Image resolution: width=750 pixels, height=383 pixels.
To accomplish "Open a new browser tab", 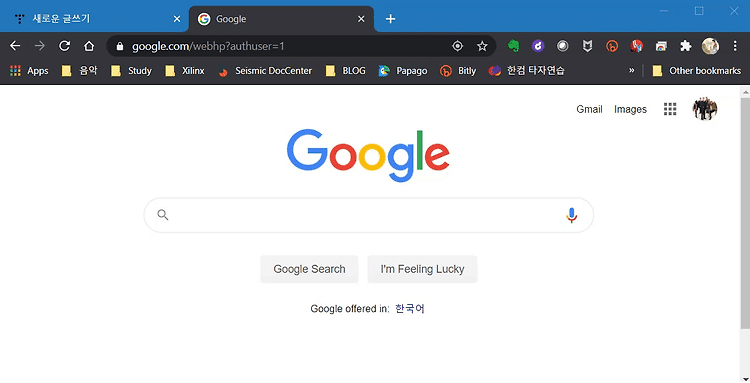I will 390,19.
